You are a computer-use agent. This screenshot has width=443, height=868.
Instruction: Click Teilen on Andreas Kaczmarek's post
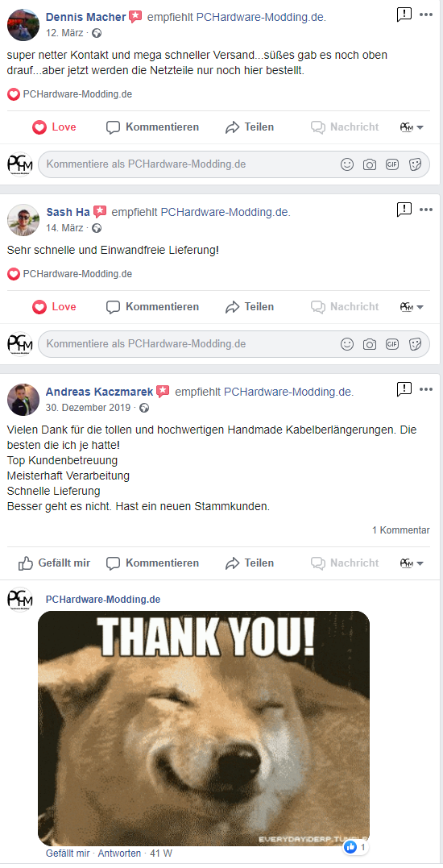click(250, 563)
